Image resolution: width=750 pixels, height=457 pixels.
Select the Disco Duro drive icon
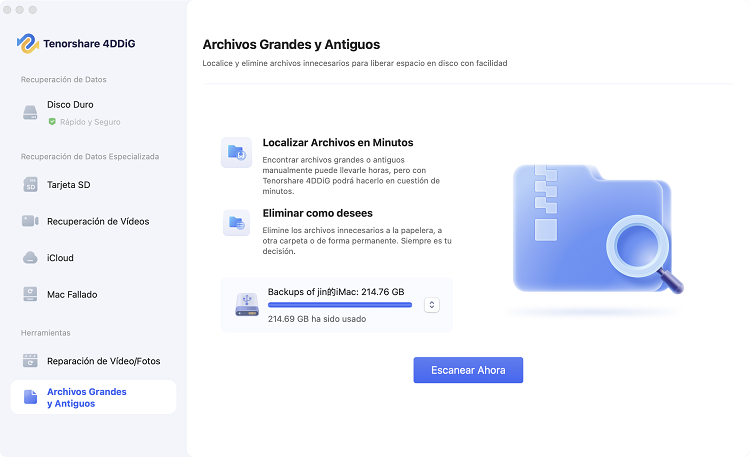[30, 112]
